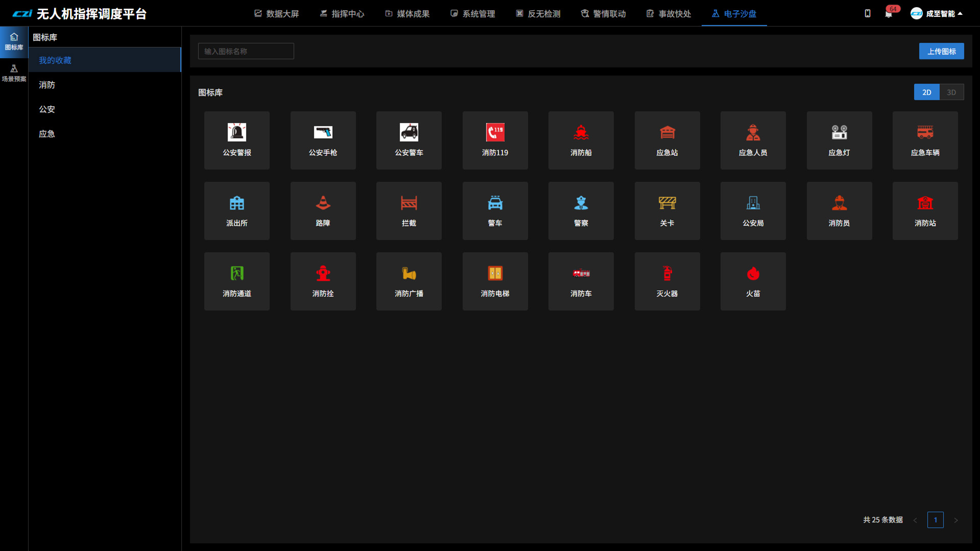Click the 上传图标 upload button

click(941, 51)
